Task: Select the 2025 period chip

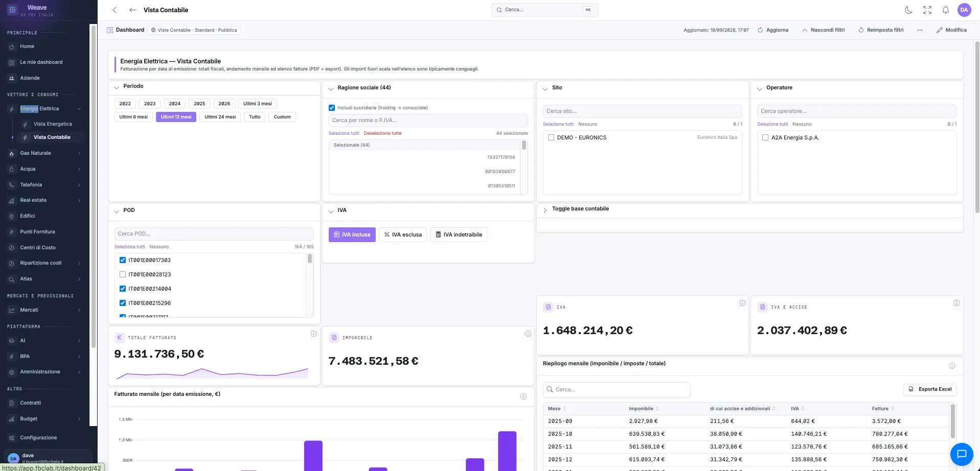Action: tap(199, 104)
